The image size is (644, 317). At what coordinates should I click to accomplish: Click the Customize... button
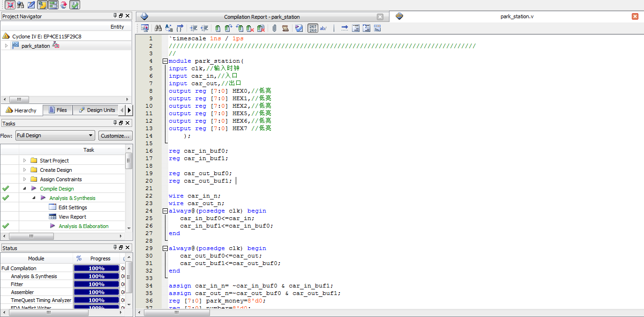tap(115, 136)
